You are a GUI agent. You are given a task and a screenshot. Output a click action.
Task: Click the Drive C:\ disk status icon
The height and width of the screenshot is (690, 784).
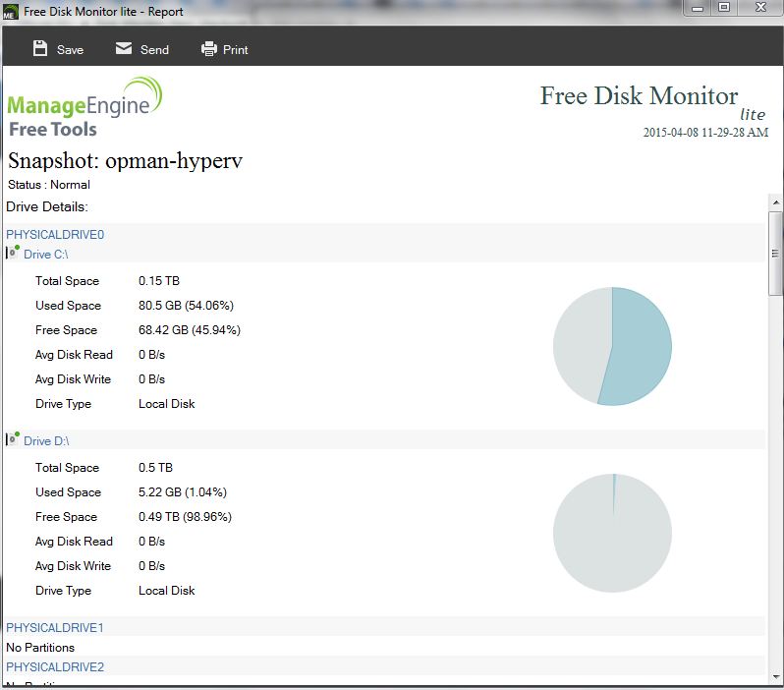13,253
